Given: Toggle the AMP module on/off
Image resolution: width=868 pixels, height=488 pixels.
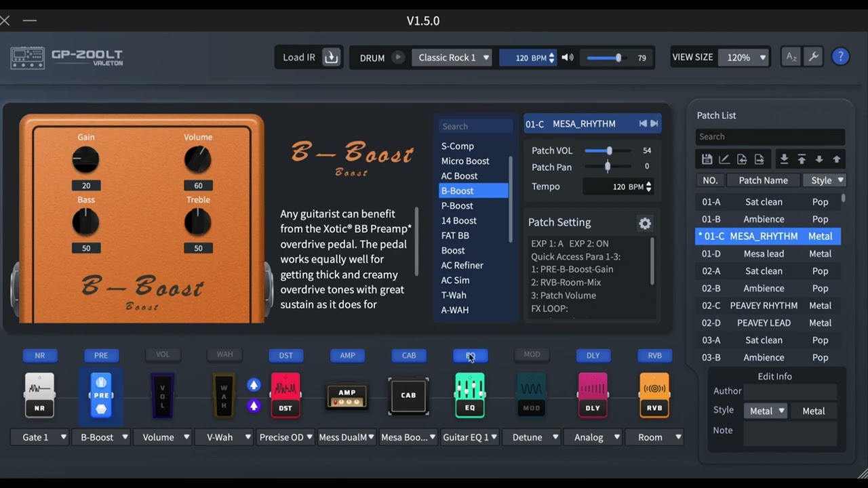Looking at the screenshot, I should pyautogui.click(x=347, y=355).
